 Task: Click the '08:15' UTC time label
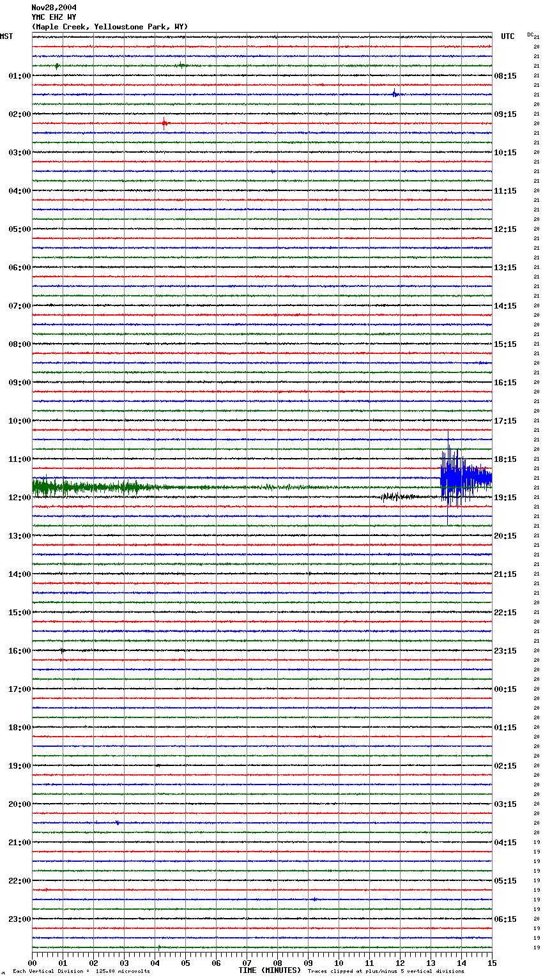(505, 76)
